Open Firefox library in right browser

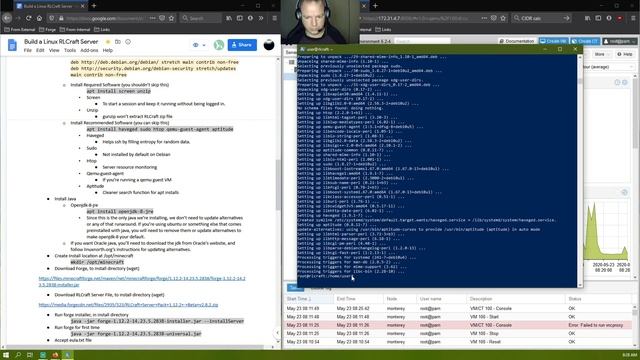(x=587, y=18)
